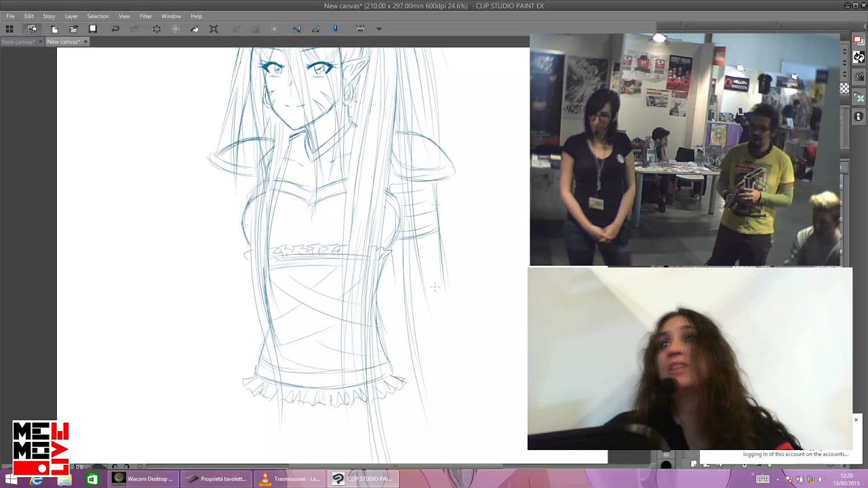Image resolution: width=868 pixels, height=488 pixels.
Task: Click the brush size value 80
Action: tap(666, 454)
